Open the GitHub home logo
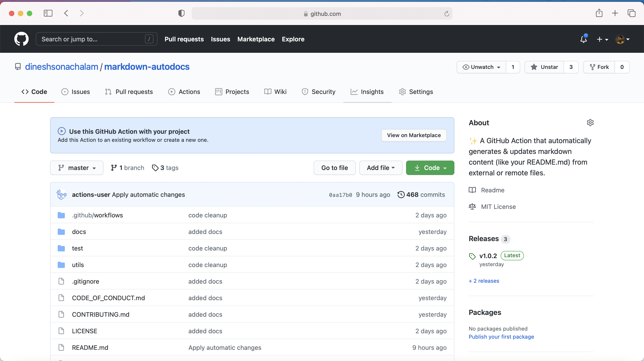 pos(21,39)
